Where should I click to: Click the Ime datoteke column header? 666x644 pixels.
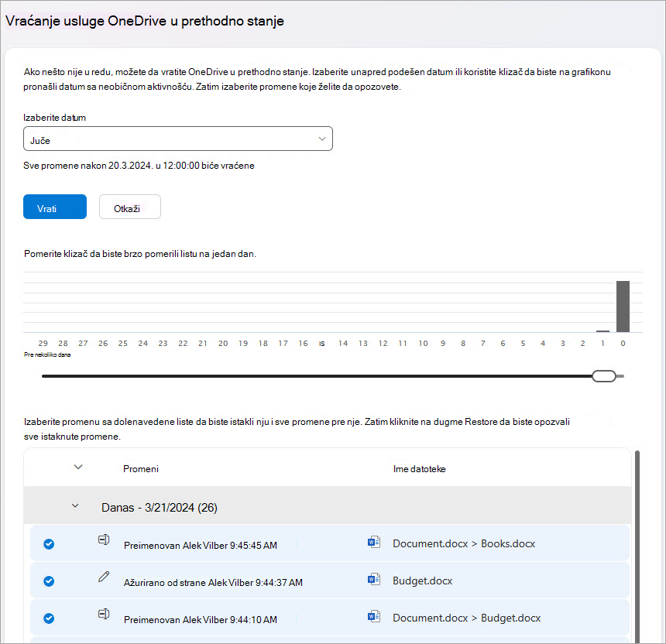coord(419,468)
